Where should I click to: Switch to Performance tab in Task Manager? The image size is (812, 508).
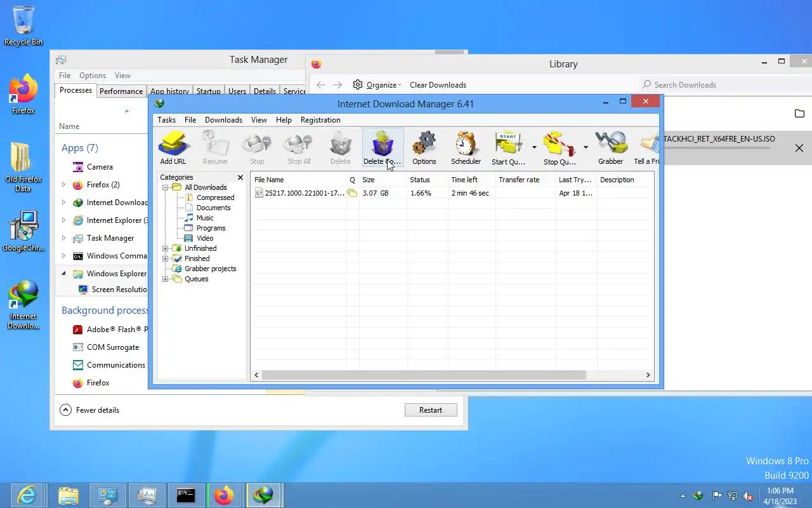pyautogui.click(x=121, y=91)
